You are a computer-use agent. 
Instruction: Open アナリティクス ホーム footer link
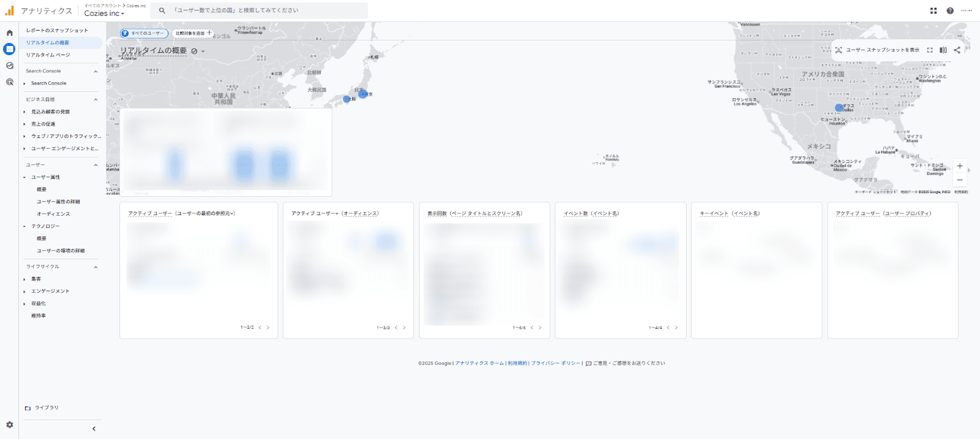click(480, 363)
